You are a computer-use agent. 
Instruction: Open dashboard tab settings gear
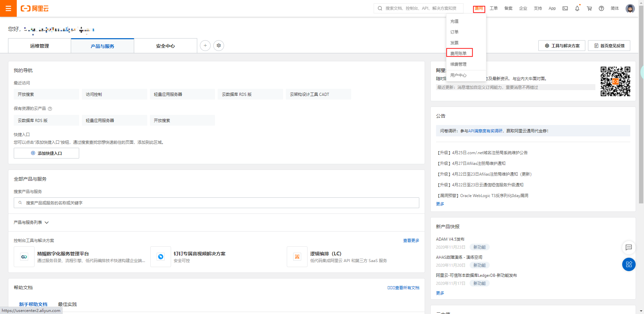(219, 46)
